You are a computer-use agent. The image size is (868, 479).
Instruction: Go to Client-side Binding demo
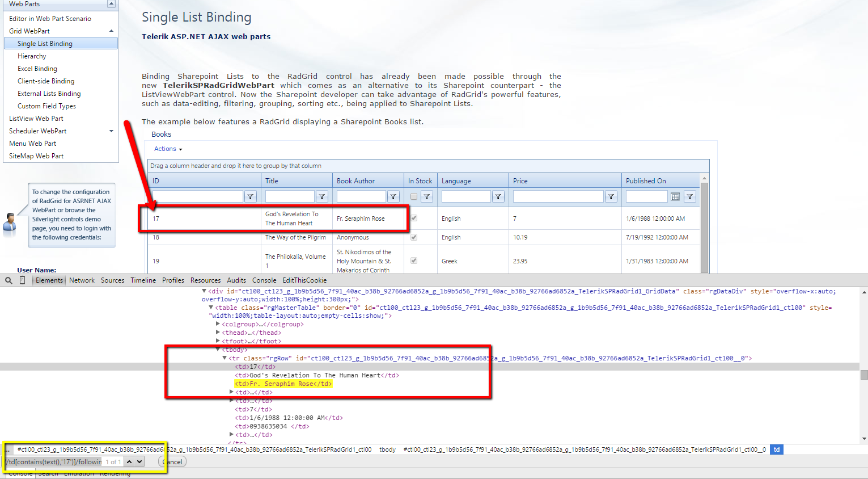coord(46,81)
